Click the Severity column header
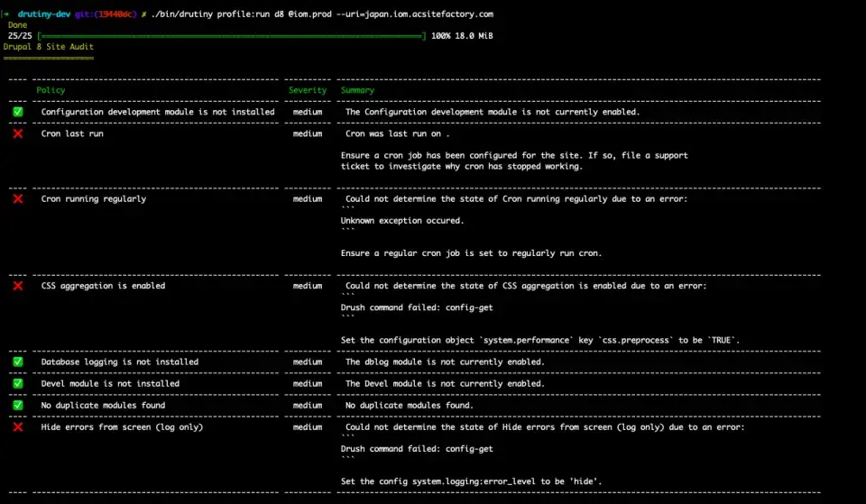Image resolution: width=866 pixels, height=504 pixels. [308, 90]
